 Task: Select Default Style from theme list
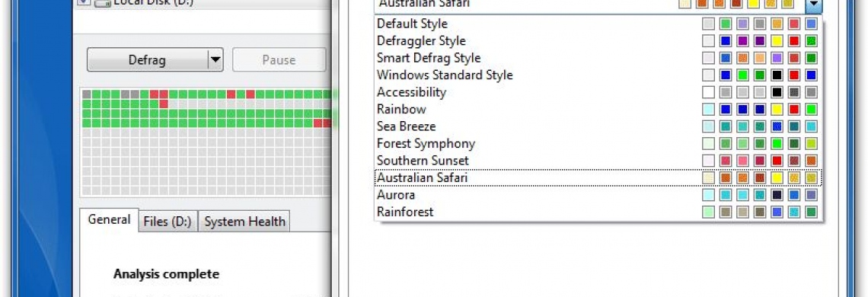[x=598, y=24]
